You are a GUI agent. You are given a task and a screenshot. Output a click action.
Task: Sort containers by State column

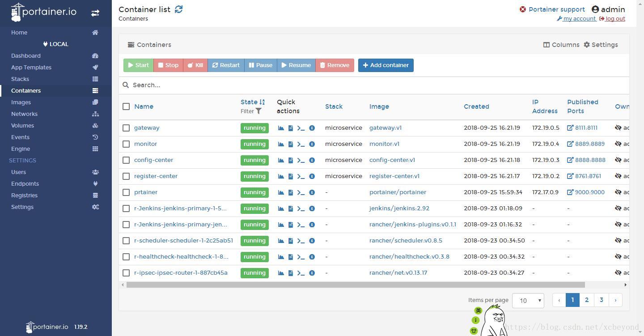pos(253,102)
